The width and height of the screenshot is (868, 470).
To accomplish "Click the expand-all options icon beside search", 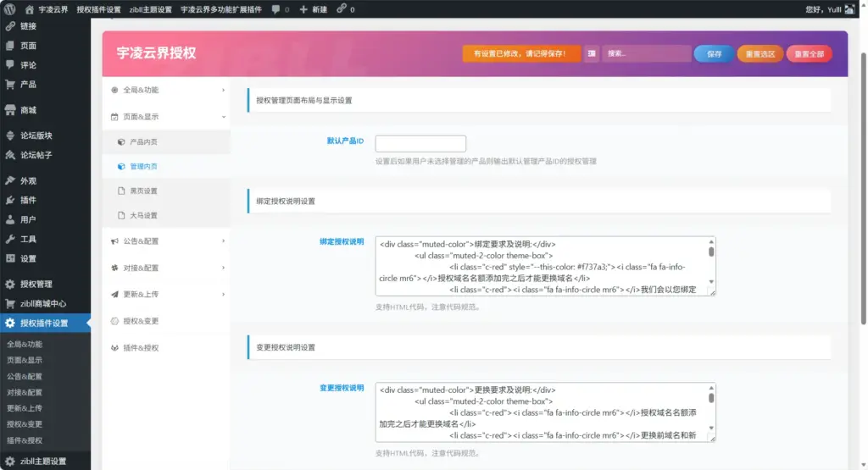I will pyautogui.click(x=592, y=53).
